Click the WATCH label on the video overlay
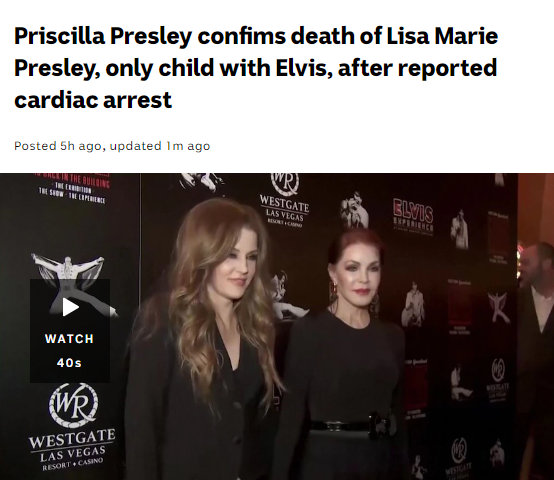554x480 pixels. [x=69, y=339]
